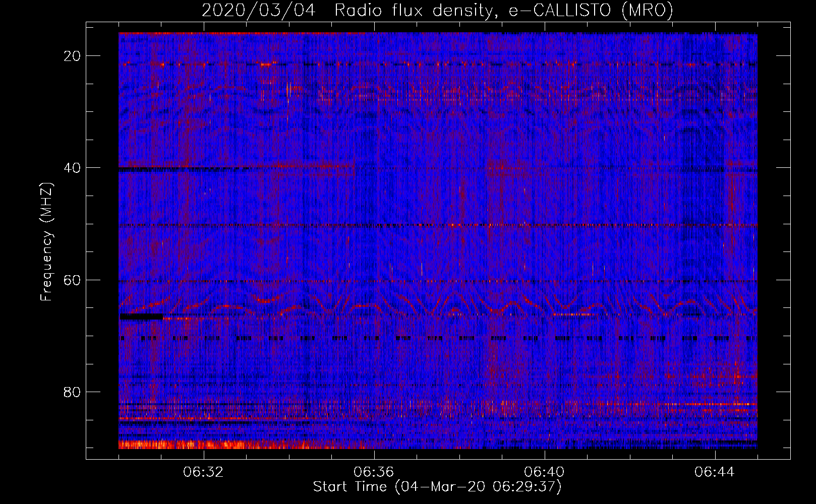Click the 'Start Time (04-Mar-20 06:29:37)' label
This screenshot has width=816, height=504.
tap(437, 487)
